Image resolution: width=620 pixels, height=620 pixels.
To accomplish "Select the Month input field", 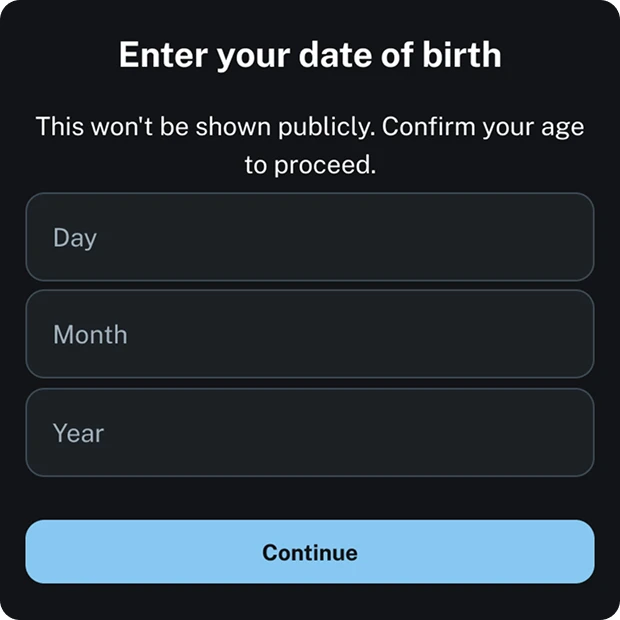I will click(310, 334).
